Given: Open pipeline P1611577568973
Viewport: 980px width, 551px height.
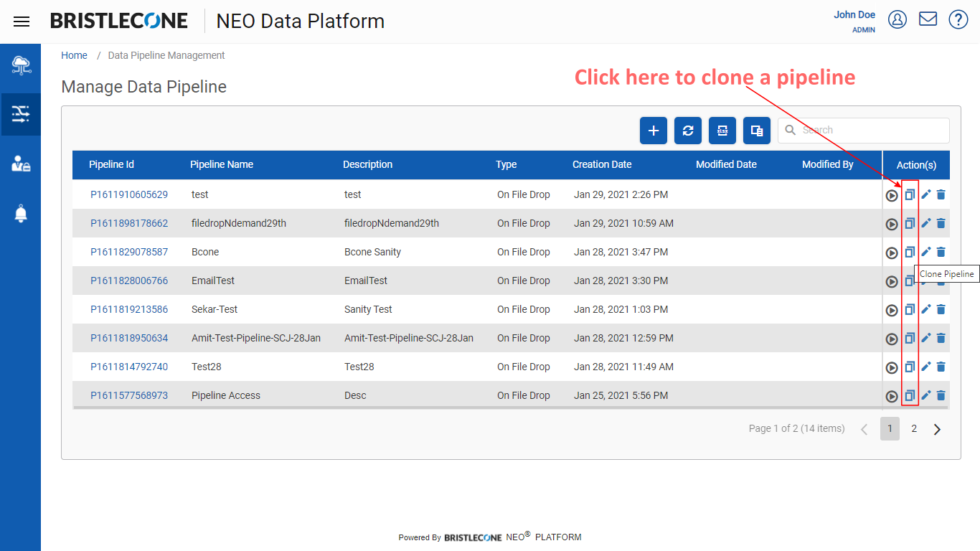Looking at the screenshot, I should [x=129, y=395].
